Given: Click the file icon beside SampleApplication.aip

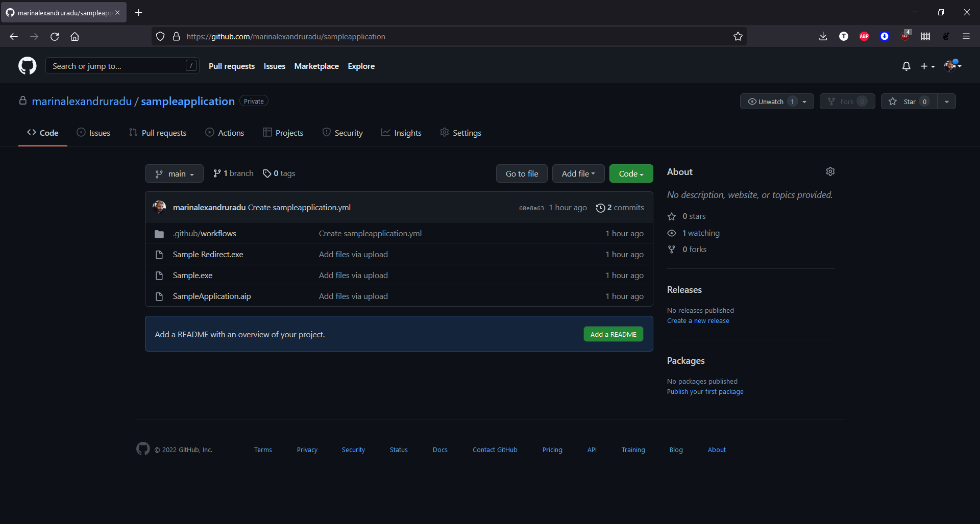Looking at the screenshot, I should pyautogui.click(x=159, y=296).
